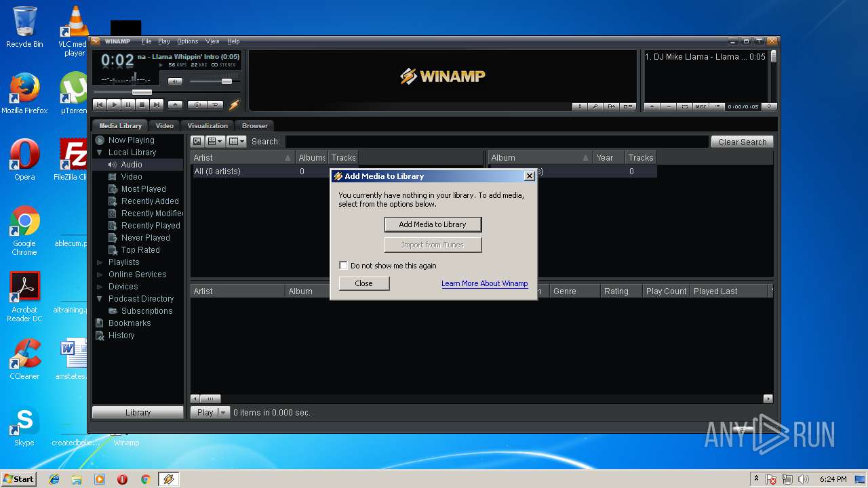Image resolution: width=868 pixels, height=488 pixels.
Task: Click the Eject open file button
Action: click(x=175, y=104)
